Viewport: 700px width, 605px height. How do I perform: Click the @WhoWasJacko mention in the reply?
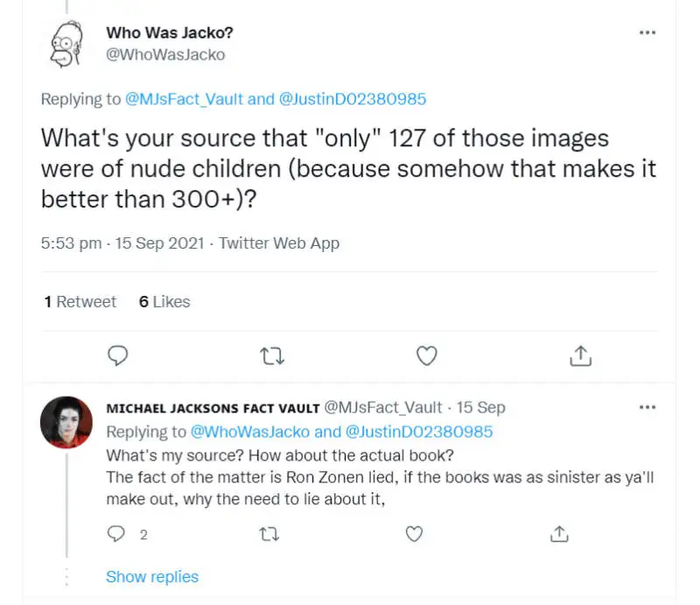pos(250,432)
